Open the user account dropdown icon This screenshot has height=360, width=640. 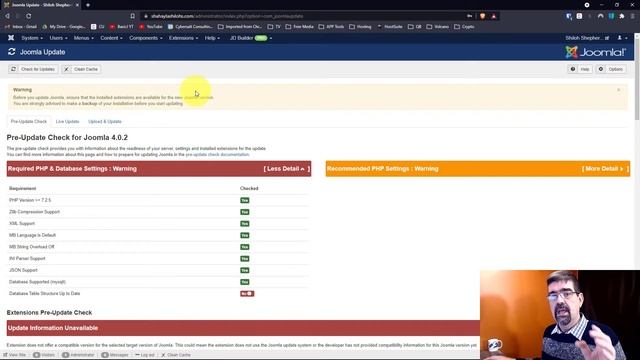point(622,38)
